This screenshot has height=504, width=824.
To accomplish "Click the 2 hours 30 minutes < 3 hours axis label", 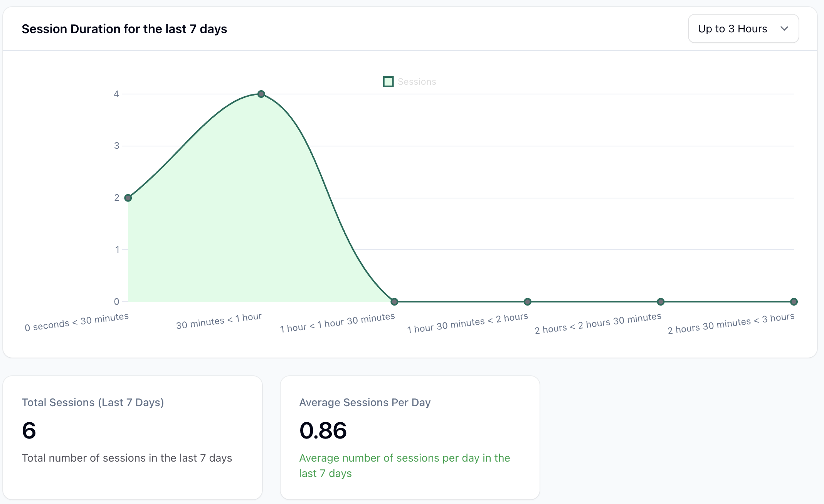I will [731, 324].
